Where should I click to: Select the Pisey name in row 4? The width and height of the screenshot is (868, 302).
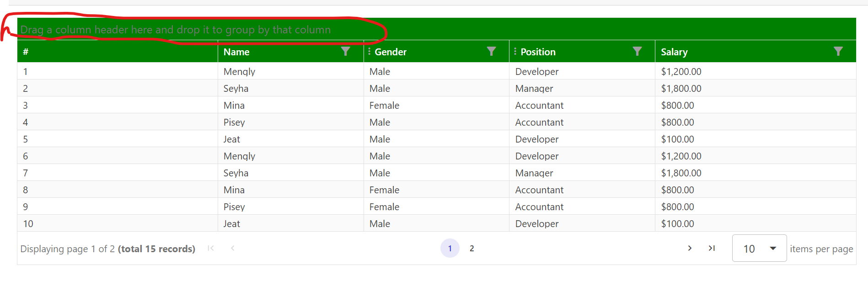click(234, 122)
